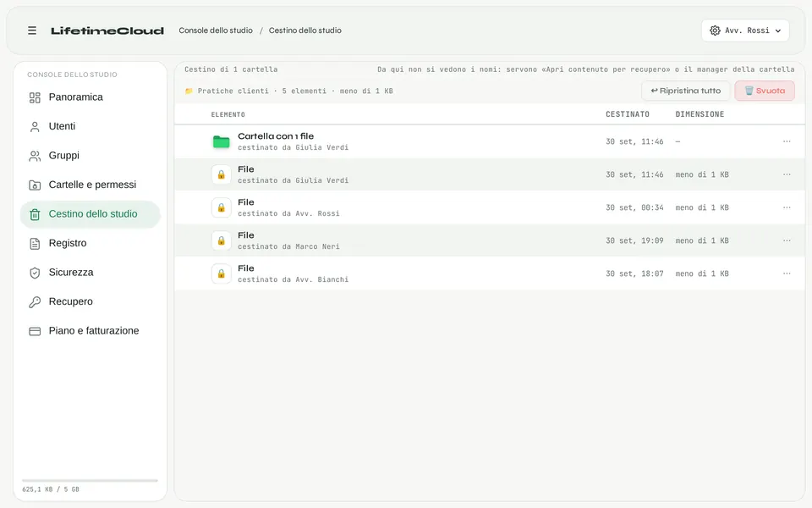This screenshot has width=812, height=508.
Task: Open the Recupero section
Action: (91, 301)
